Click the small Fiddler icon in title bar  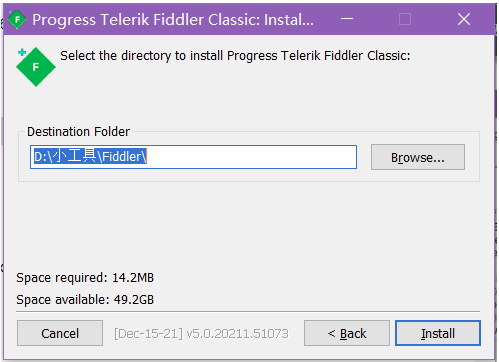[x=17, y=20]
